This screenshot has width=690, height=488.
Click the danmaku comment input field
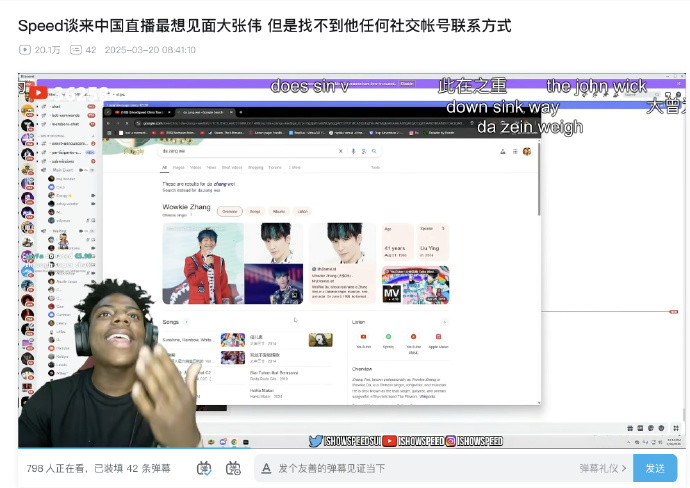[x=422, y=468]
